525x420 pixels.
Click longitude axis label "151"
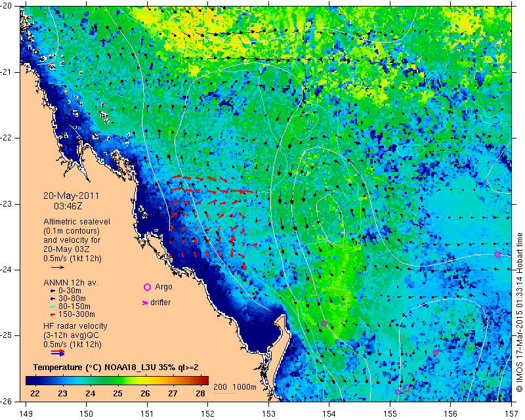tap(147, 414)
